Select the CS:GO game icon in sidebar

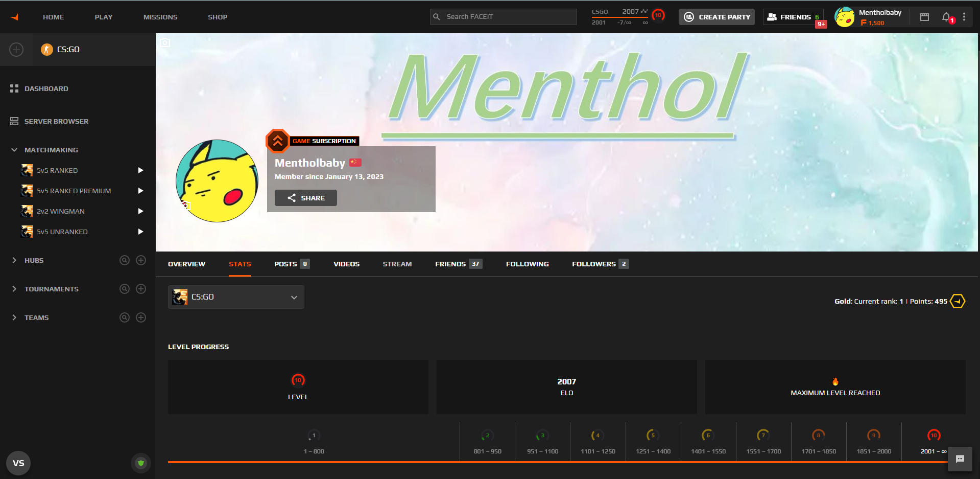pyautogui.click(x=47, y=50)
